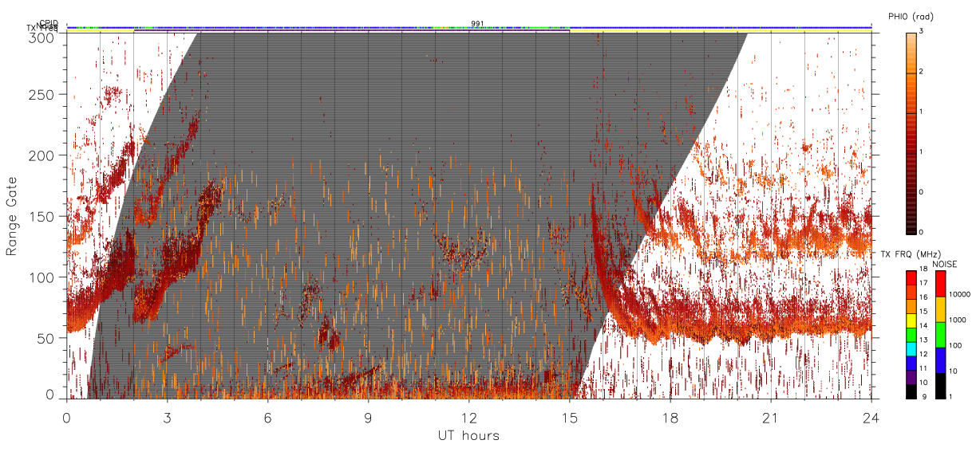Click the yellow 14–15 MHz TX FRQ swatch

[911, 320]
